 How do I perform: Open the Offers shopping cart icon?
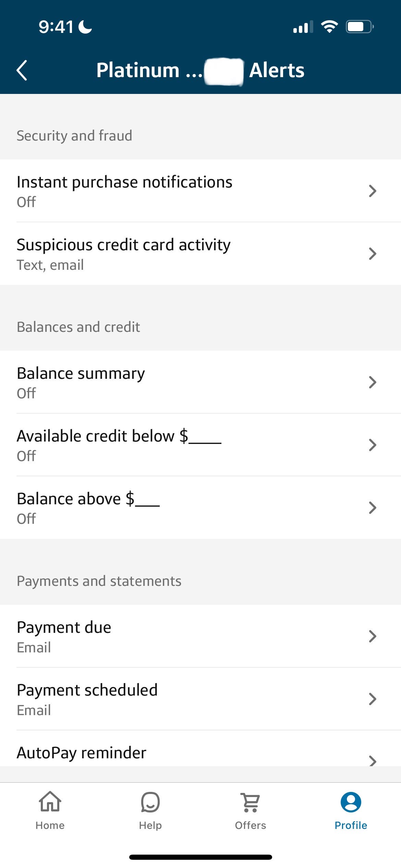pyautogui.click(x=251, y=801)
